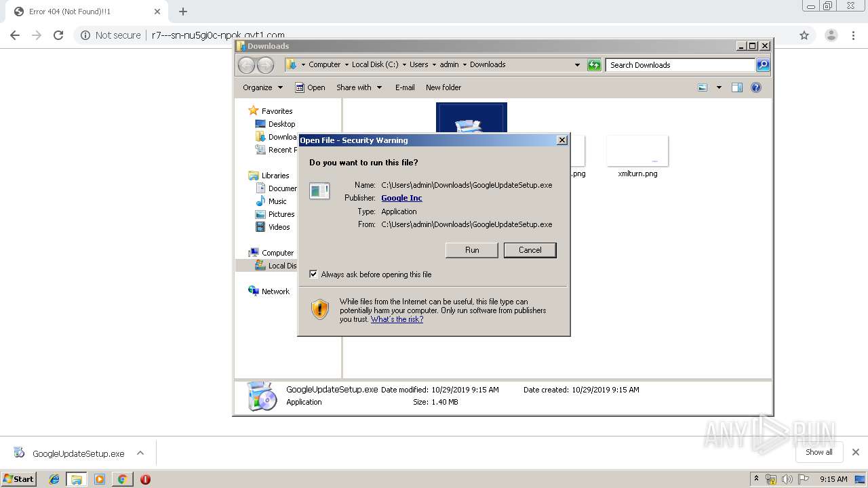This screenshot has width=868, height=488.
Task: Click Cancel in the Security Warning dialog
Action: 530,250
